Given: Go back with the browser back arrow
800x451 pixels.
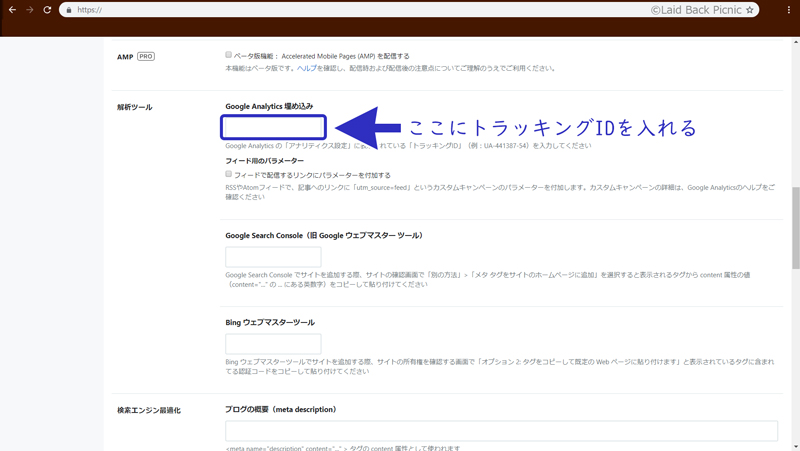Looking at the screenshot, I should 12,10.
